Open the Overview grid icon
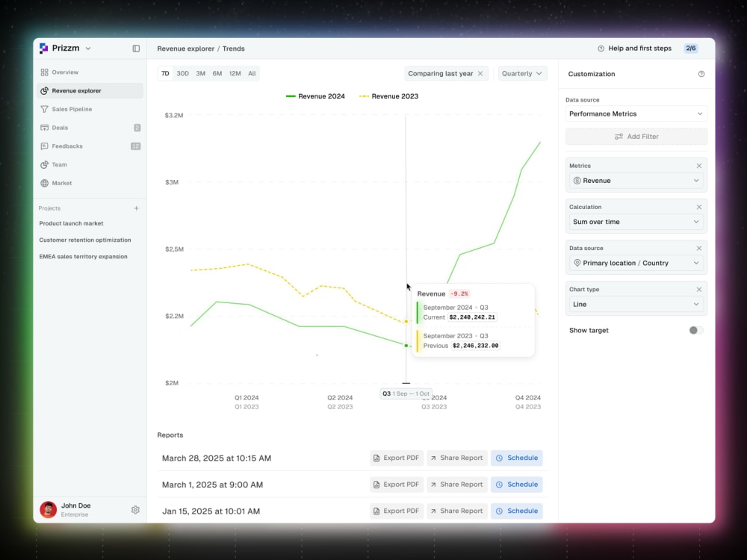Screen dimensions: 747x560 [44, 72]
